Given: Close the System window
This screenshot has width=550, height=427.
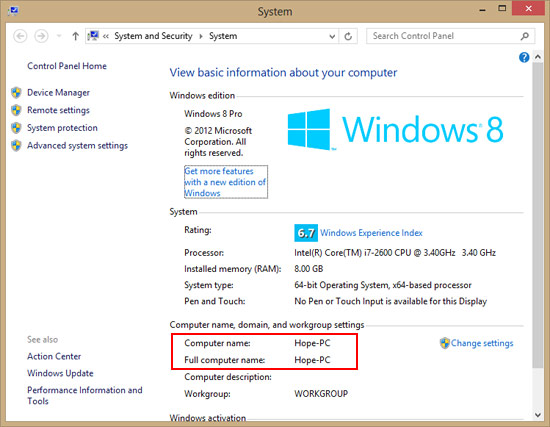Looking at the screenshot, I should point(528,8).
